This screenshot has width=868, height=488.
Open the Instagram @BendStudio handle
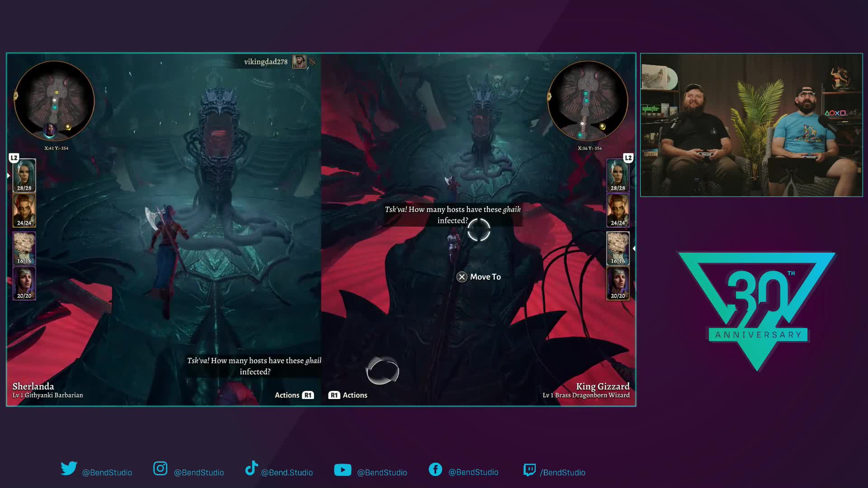[199, 473]
